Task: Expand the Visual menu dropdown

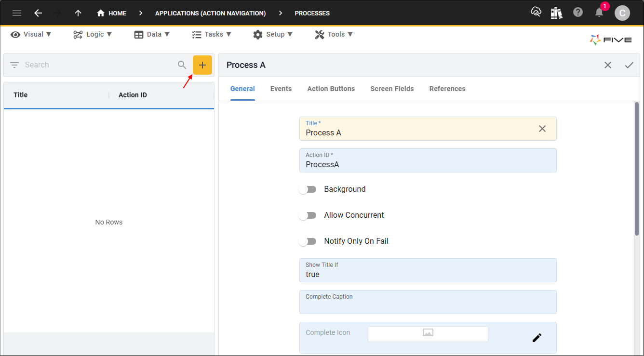Action: 31,34
